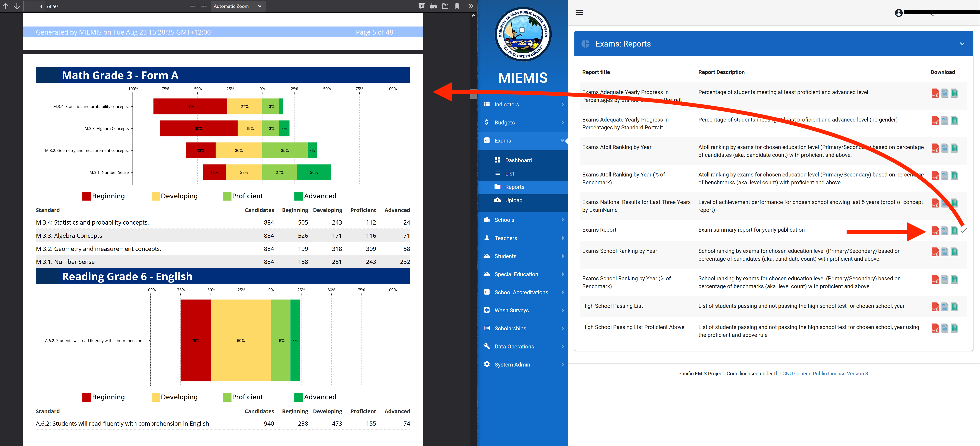Viewport: 980px width, 446px height.
Task: Collapse the Exams: Reports panel chevron
Action: pyautogui.click(x=962, y=44)
